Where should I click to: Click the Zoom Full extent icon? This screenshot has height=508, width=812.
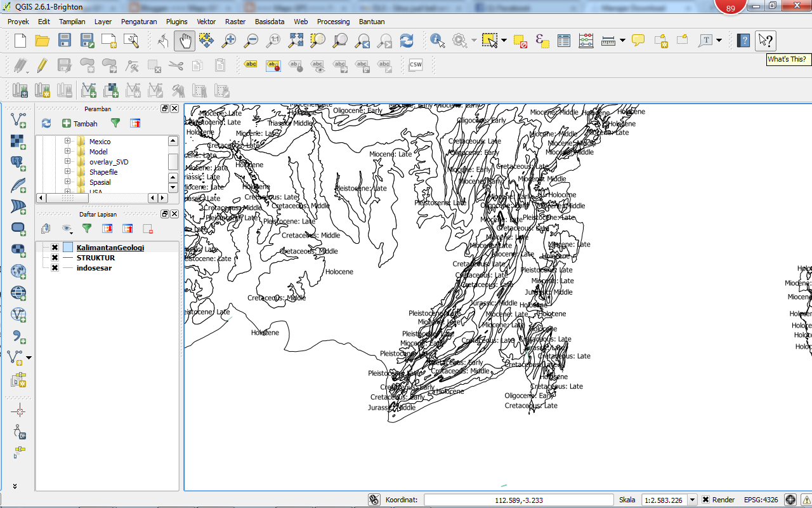[296, 41]
